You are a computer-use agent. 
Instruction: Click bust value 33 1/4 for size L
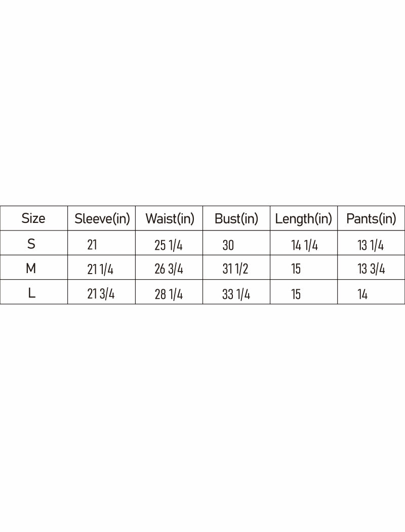click(236, 294)
